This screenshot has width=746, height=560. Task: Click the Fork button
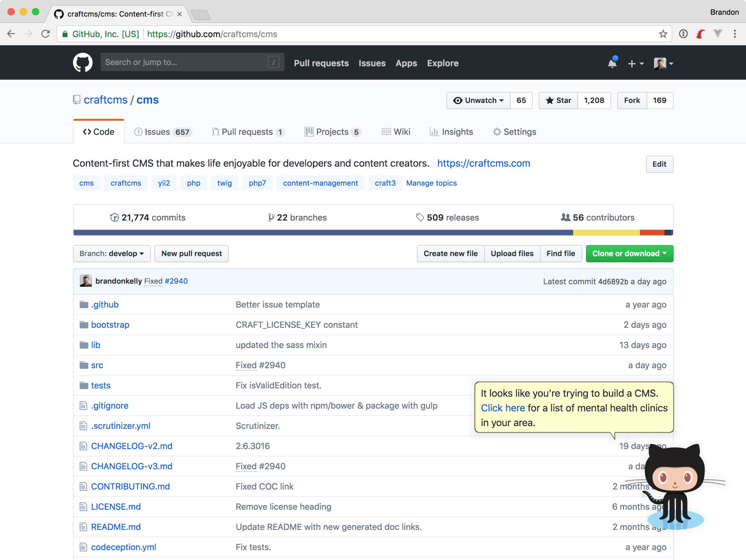pos(632,100)
